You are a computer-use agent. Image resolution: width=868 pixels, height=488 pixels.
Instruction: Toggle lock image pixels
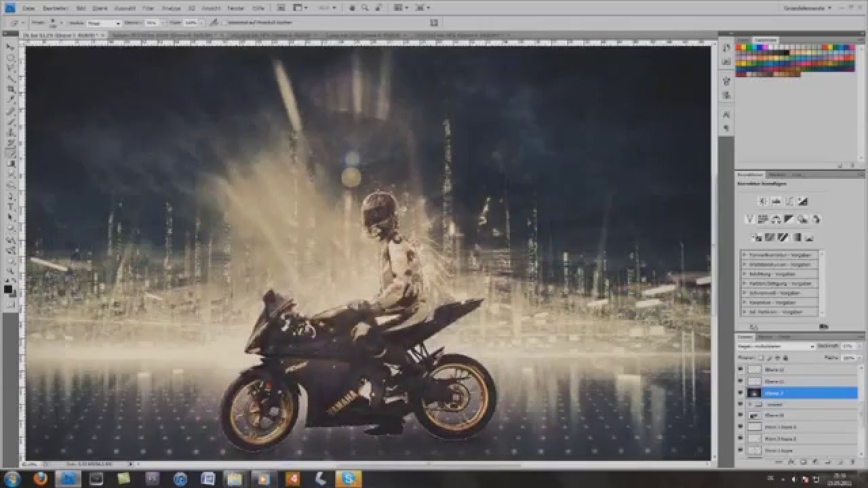[x=770, y=357]
